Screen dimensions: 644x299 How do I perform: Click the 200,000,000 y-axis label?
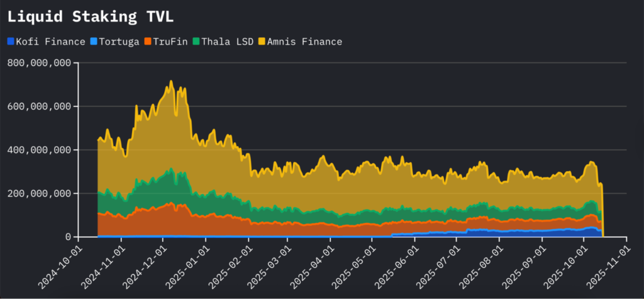coord(38,193)
